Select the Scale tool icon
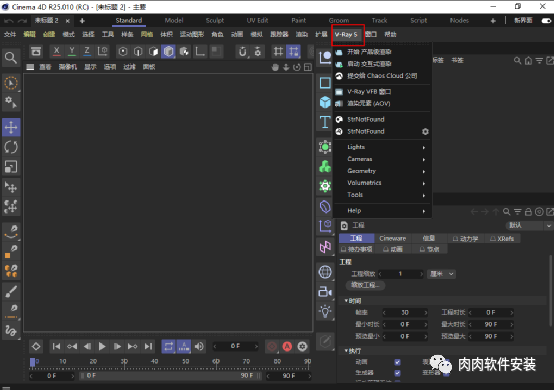This screenshot has height=390, width=554. (11, 167)
